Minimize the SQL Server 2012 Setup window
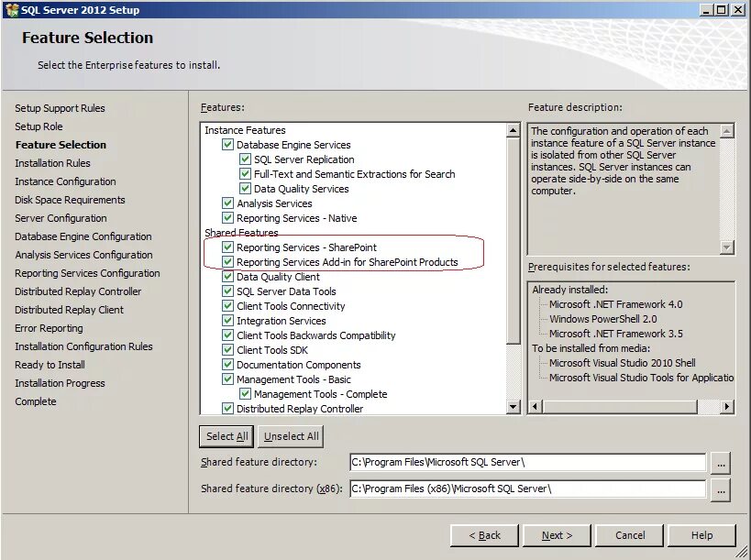 (x=706, y=9)
